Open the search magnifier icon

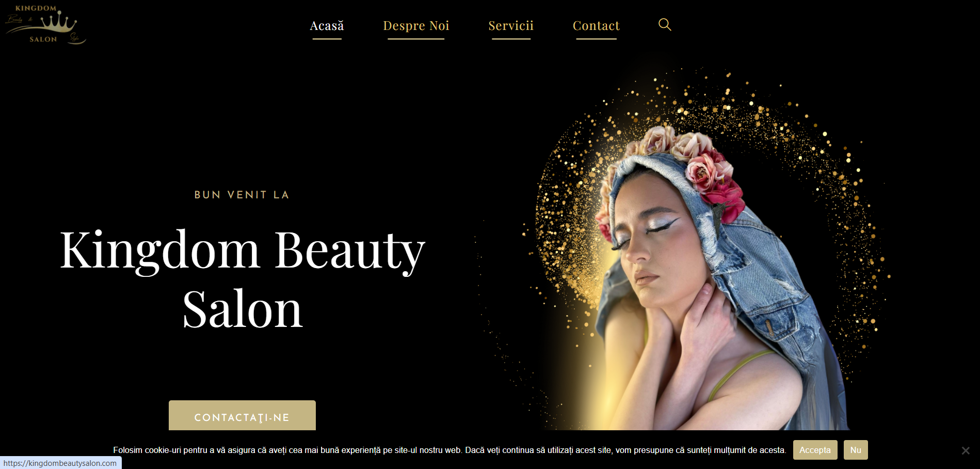coord(665,25)
